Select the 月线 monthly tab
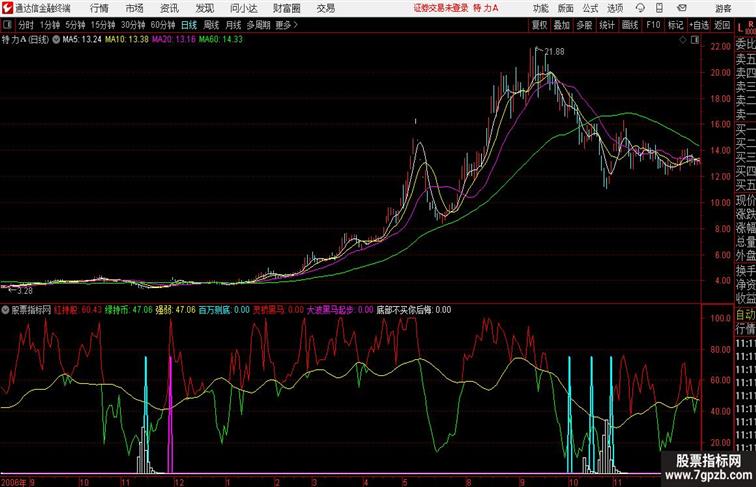The width and height of the screenshot is (756, 487). [x=233, y=25]
